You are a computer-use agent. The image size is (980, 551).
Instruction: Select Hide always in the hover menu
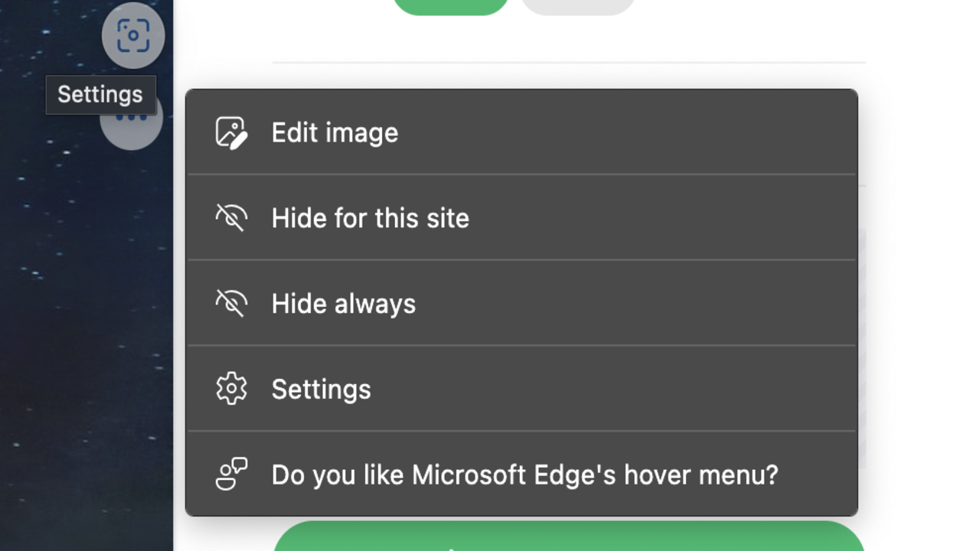pos(343,304)
